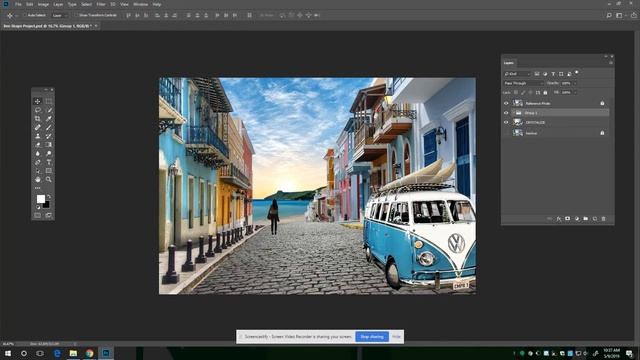Open the Window menu
Image resolution: width=640 pixels, height=360 pixels.
(x=140, y=4)
